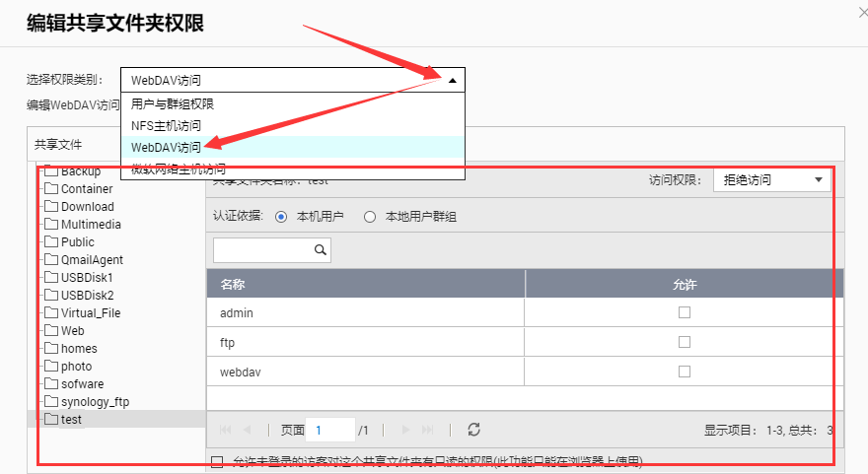
Task: Jump to the last page
Action: click(x=427, y=430)
